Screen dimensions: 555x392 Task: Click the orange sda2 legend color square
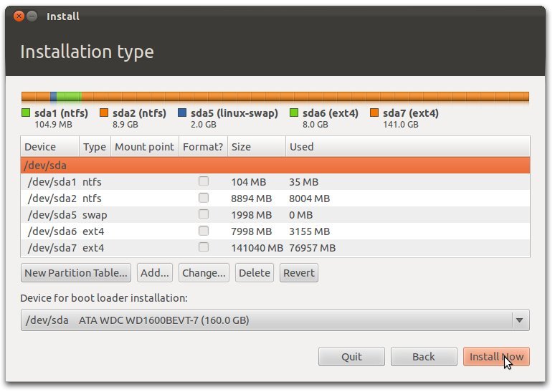click(x=104, y=113)
